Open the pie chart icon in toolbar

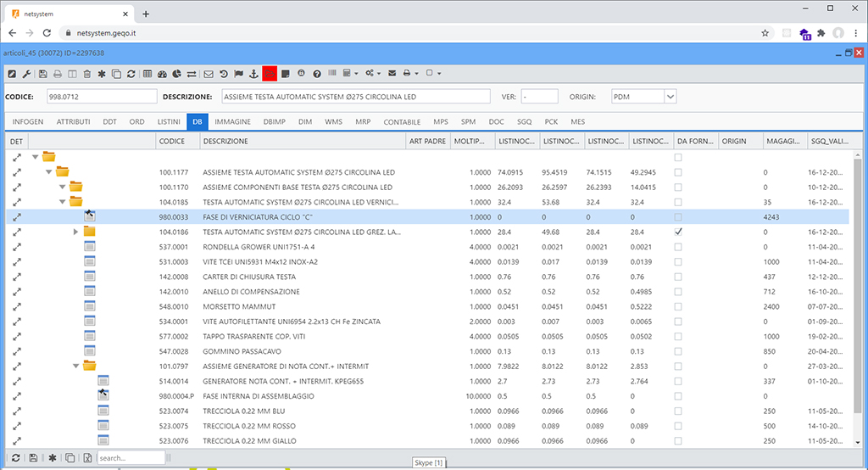pyautogui.click(x=177, y=74)
